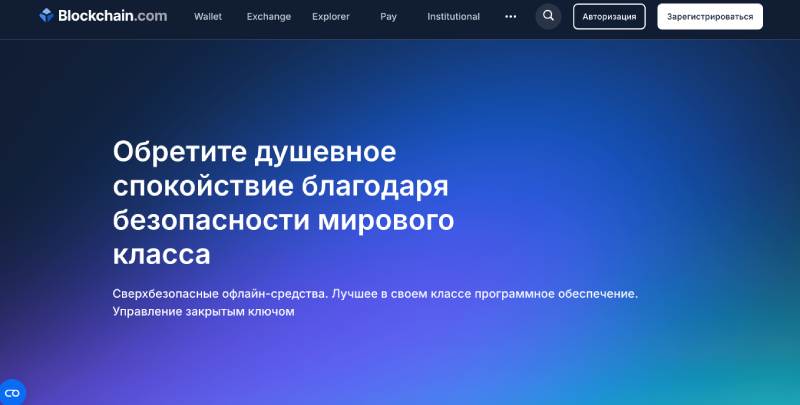
Task: Go to the Explorer menu item
Action: pos(331,16)
